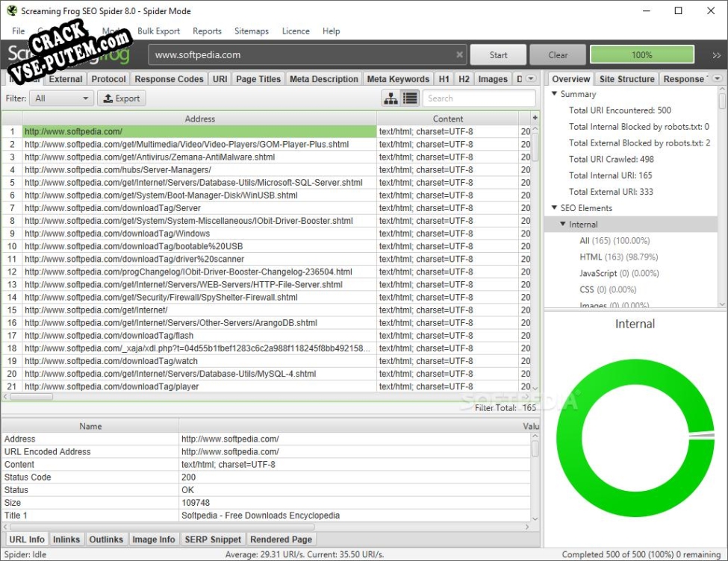Open the File menu
Image resolution: width=728 pixels, height=561 pixels.
pos(18,31)
